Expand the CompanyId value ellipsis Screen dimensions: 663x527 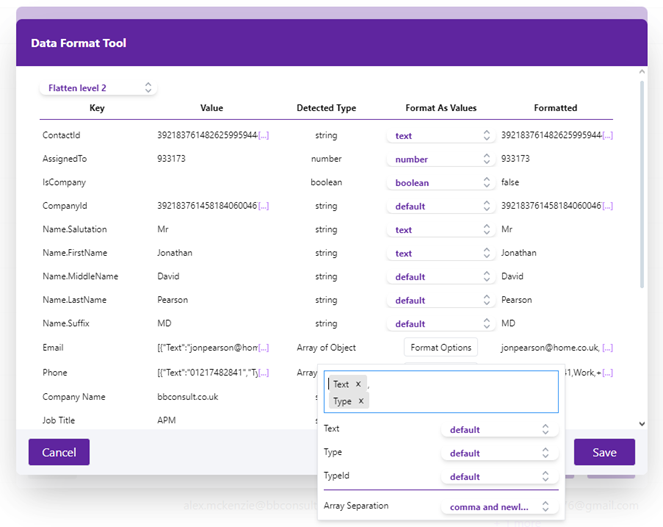click(x=264, y=206)
